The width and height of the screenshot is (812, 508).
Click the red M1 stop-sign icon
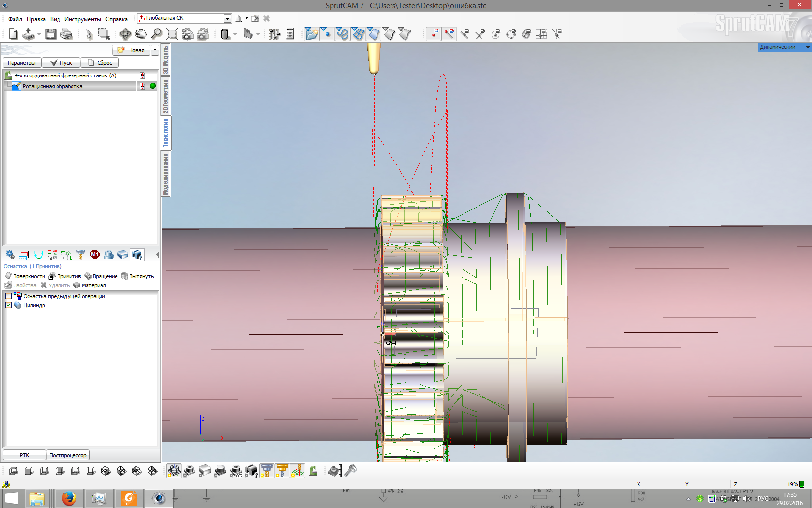[95, 254]
